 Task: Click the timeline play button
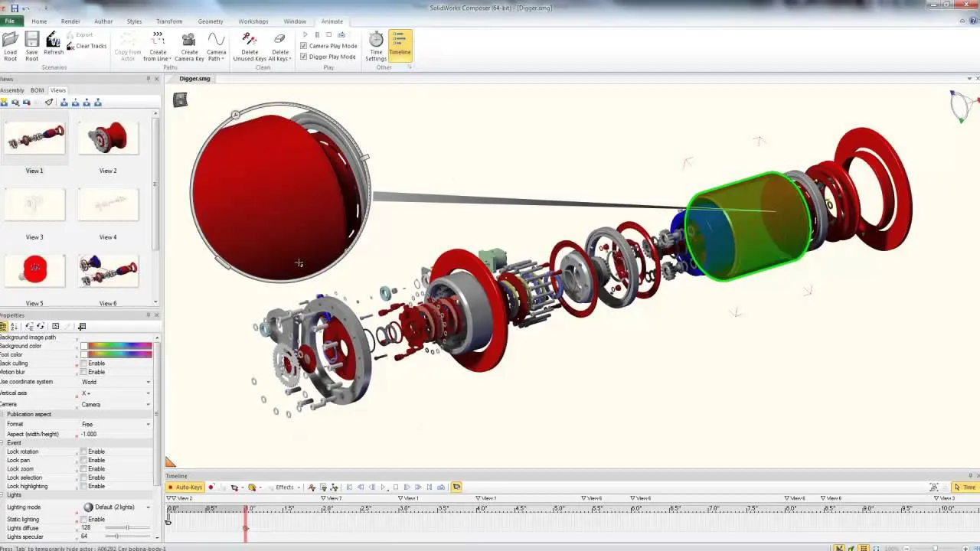tap(383, 487)
